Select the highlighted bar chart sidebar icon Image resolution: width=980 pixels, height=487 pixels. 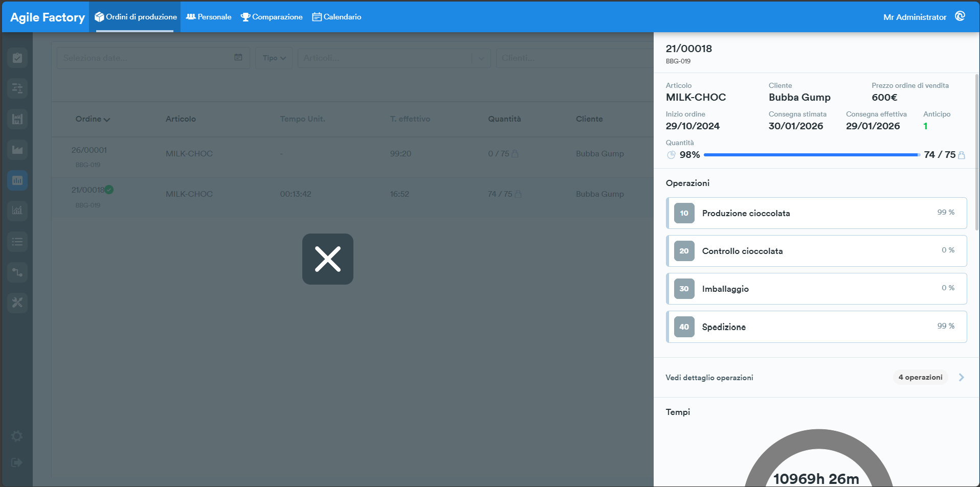[x=17, y=180]
